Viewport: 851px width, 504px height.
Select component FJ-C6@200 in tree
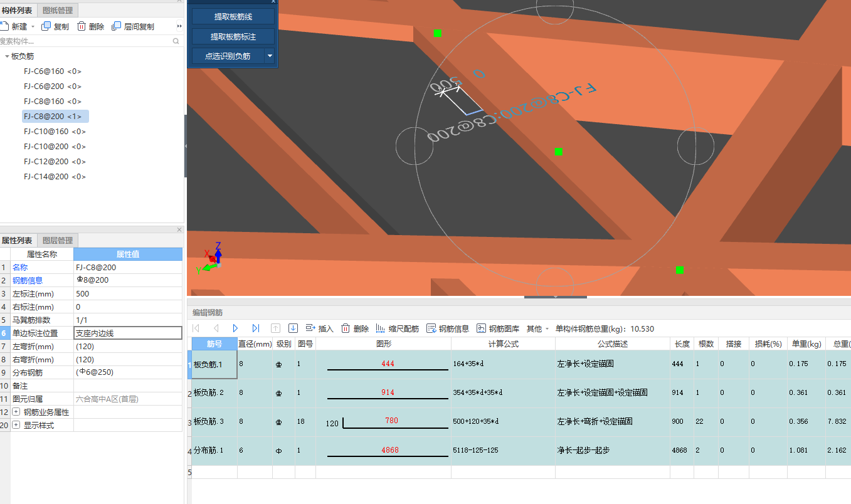pos(53,86)
